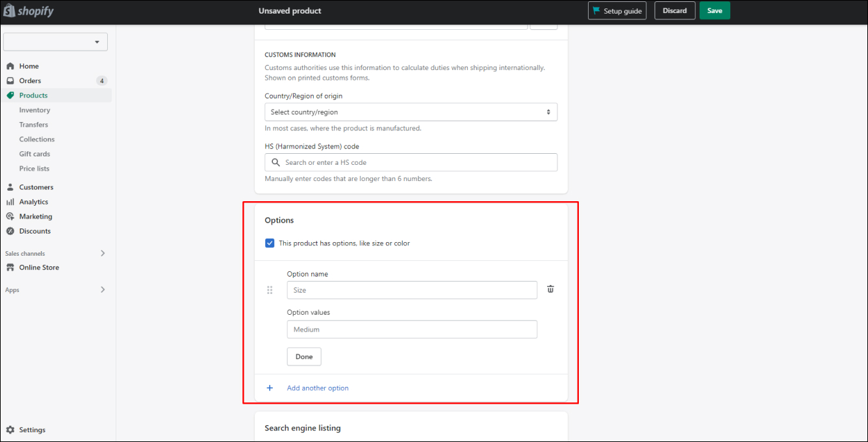Screen dimensions: 868x442
Task: Click the 'Apps' sidebar label
Action: [x=12, y=290]
